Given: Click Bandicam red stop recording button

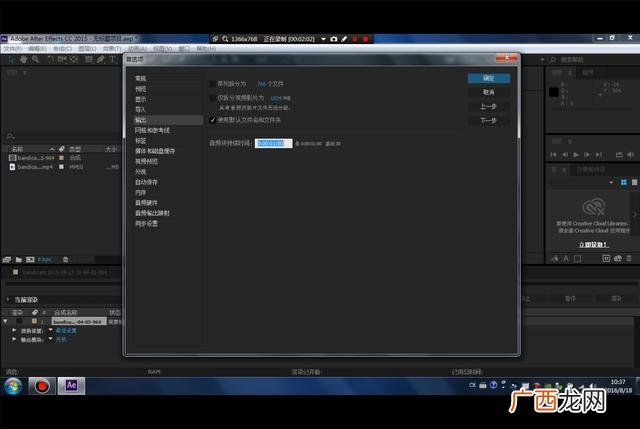Looking at the screenshot, I should pos(365,39).
